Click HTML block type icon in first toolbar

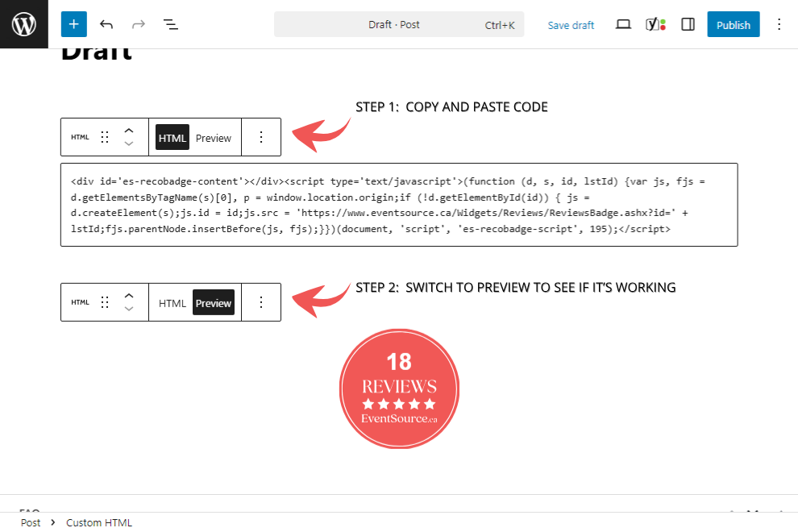(x=80, y=137)
